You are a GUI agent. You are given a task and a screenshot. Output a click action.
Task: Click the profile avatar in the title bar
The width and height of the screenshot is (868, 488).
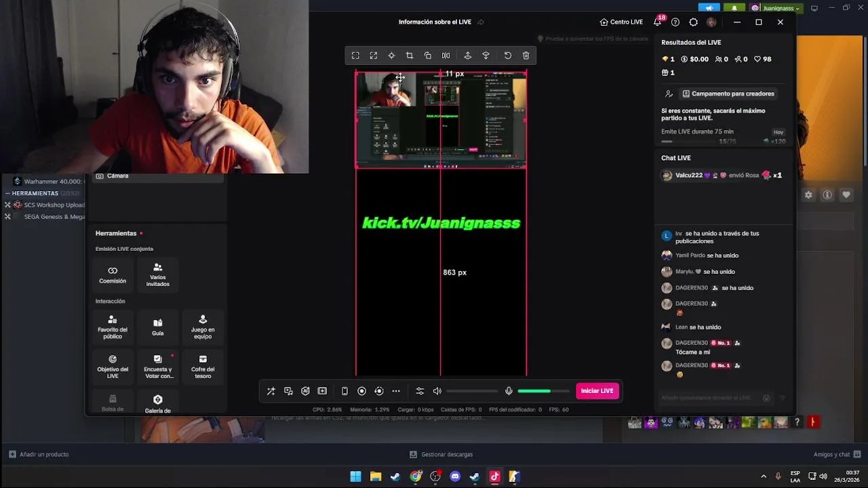[x=711, y=22]
